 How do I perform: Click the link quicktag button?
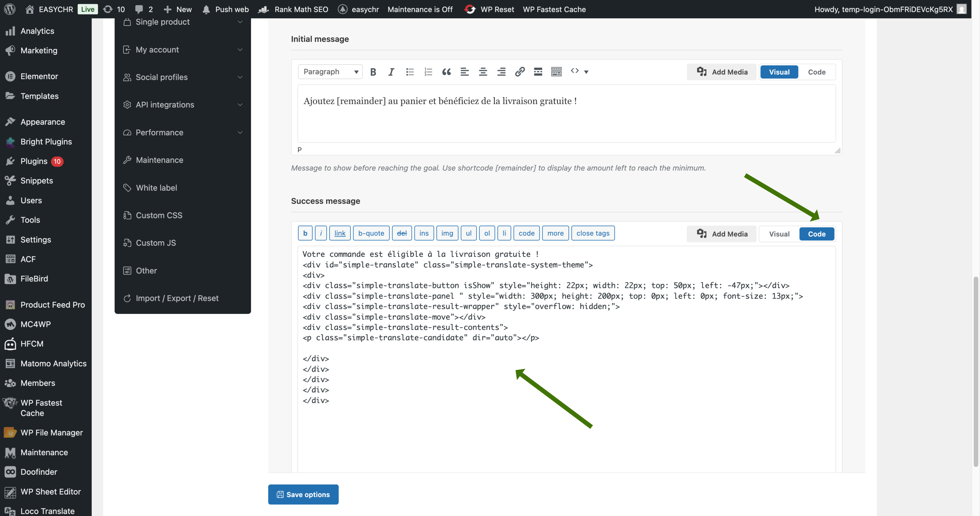(x=340, y=233)
